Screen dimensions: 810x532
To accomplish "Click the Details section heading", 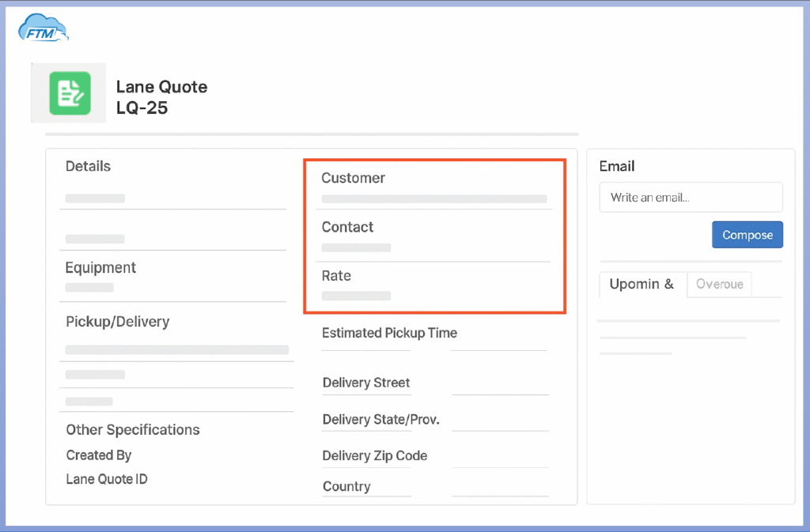I will (88, 167).
